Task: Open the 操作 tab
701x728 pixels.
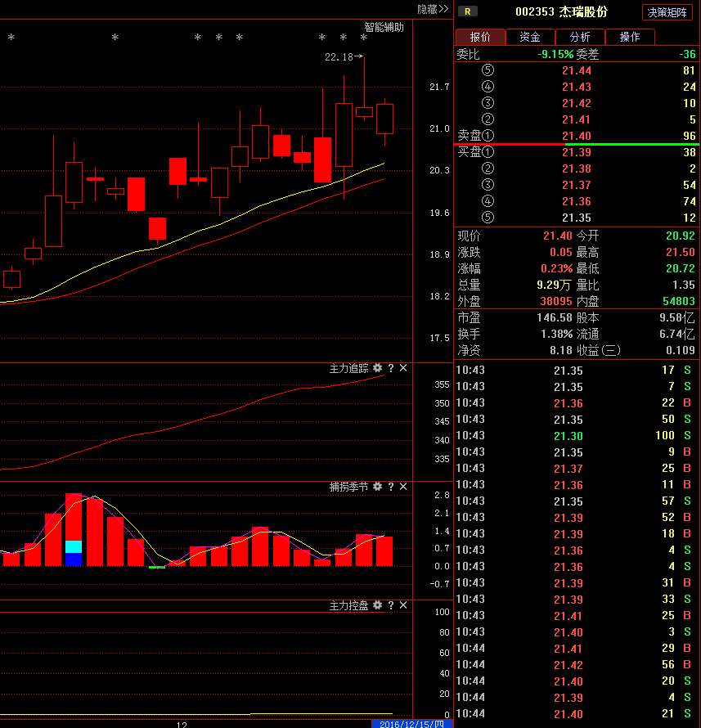Action: click(x=630, y=37)
